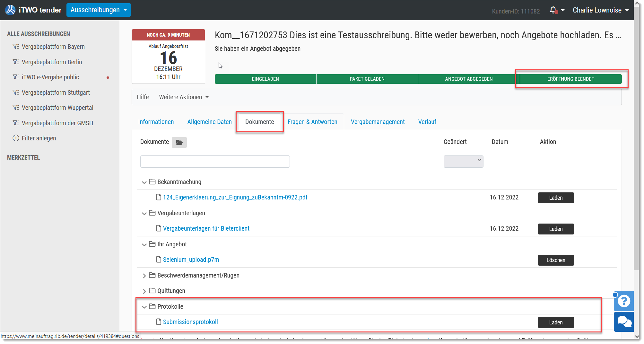Click Laden button for Submissionsprotokoll
This screenshot has width=644, height=344.
(x=556, y=322)
